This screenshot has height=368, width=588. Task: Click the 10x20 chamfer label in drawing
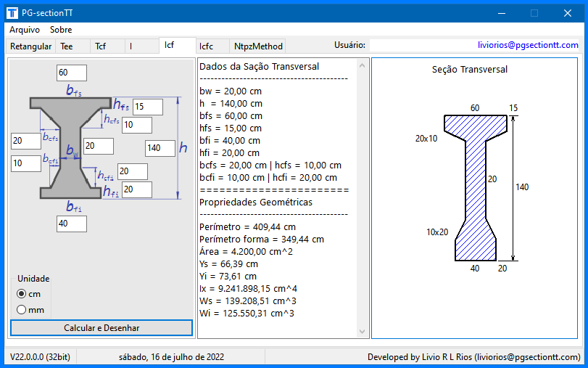coord(437,232)
